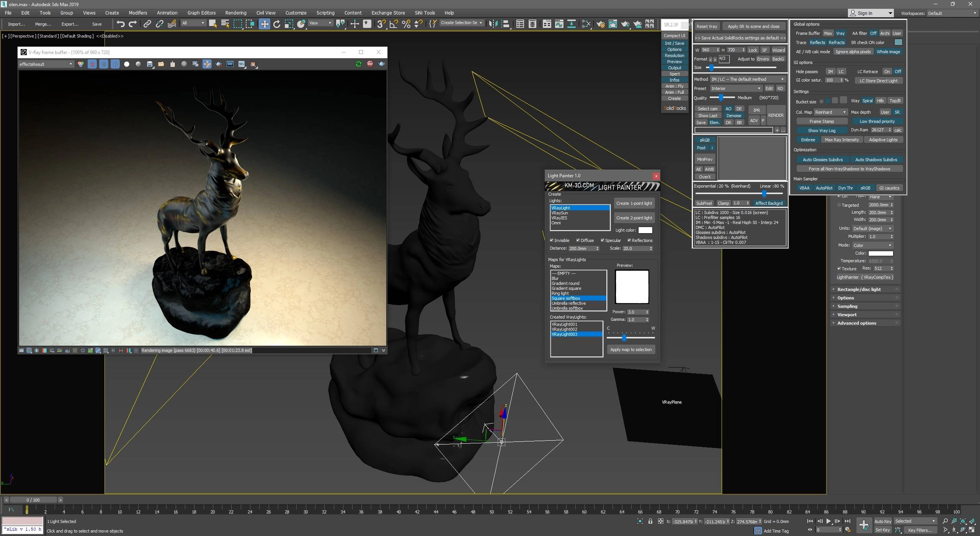Screen dimensions: 980x536
Task: Toggle green channel in V-Ray frame buffer
Action: pos(104,64)
